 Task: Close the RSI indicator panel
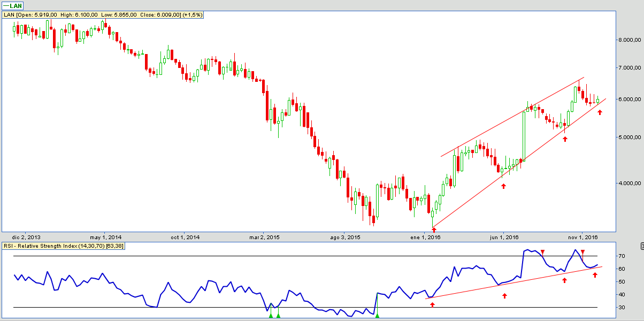(x=642, y=246)
